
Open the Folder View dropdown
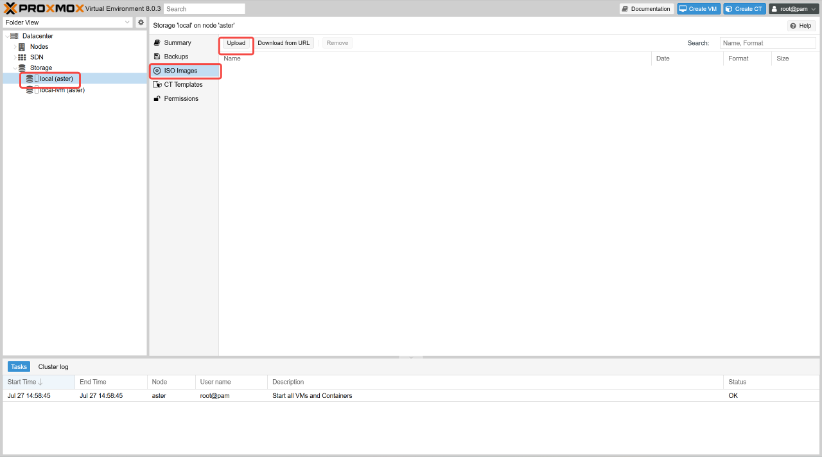point(127,23)
